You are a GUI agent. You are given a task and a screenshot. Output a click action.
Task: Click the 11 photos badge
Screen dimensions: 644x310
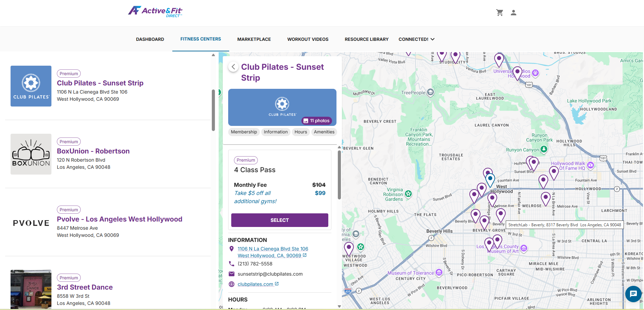tap(316, 120)
